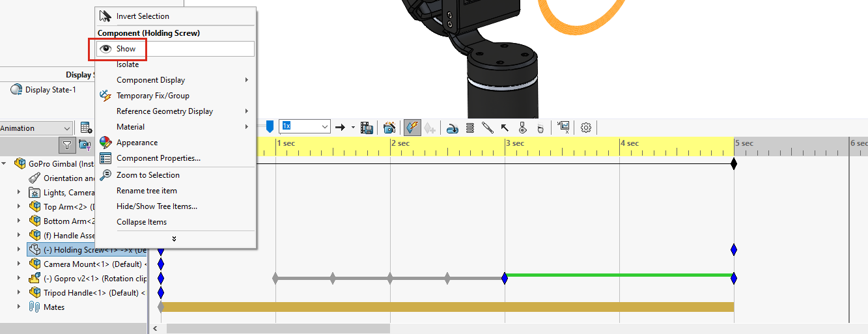868x334 pixels.
Task: Click Component Properties... menu entry
Action: (x=158, y=158)
